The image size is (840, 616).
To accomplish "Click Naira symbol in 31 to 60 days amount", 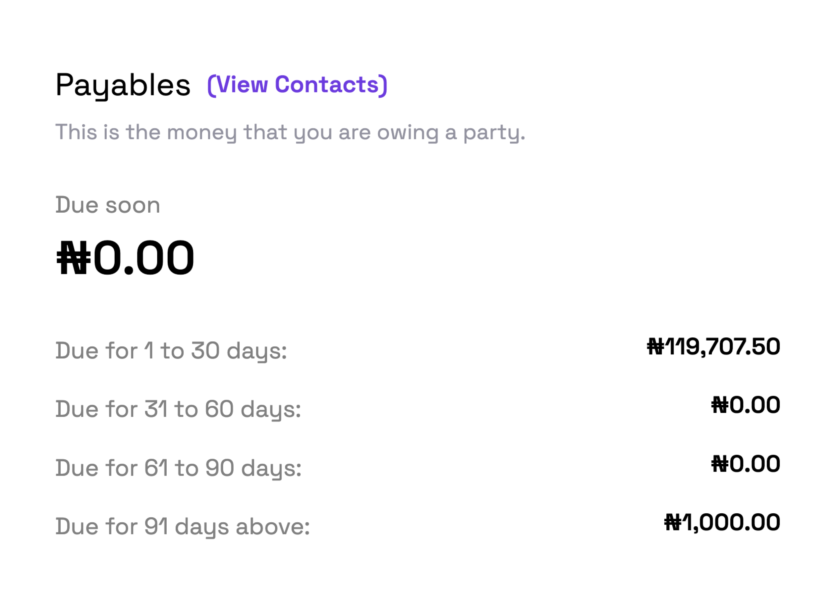I will (x=720, y=405).
